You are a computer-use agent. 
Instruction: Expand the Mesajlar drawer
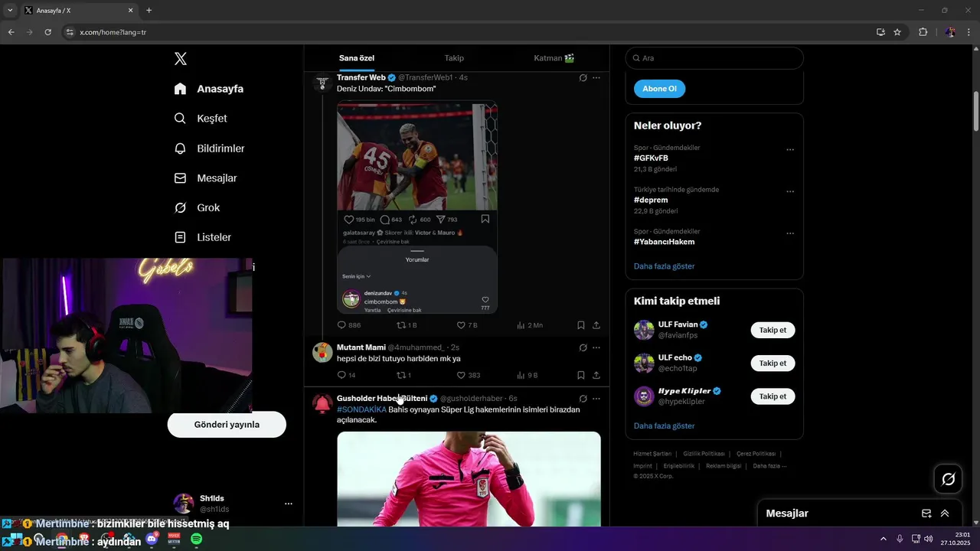(x=945, y=514)
